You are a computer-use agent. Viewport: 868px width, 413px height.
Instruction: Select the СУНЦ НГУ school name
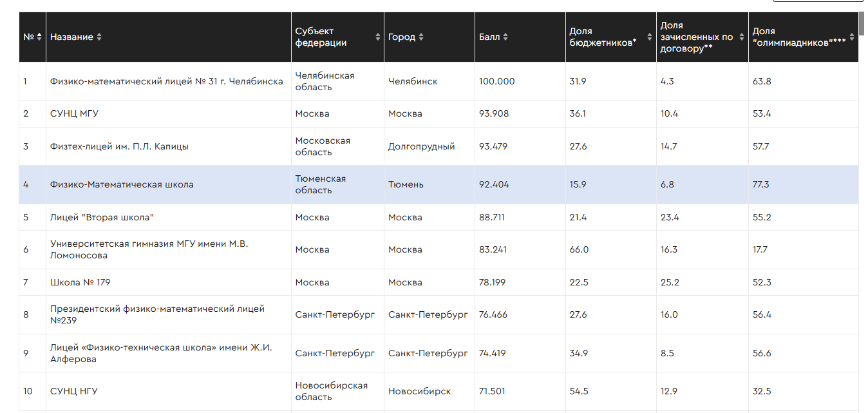tap(74, 391)
